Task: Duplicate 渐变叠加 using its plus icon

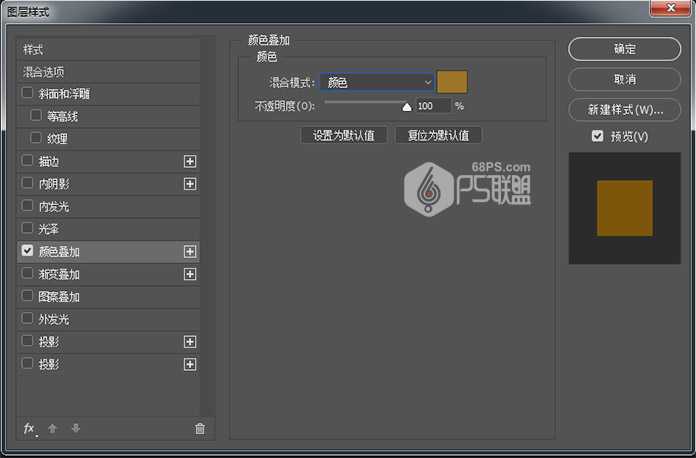Action: (189, 274)
